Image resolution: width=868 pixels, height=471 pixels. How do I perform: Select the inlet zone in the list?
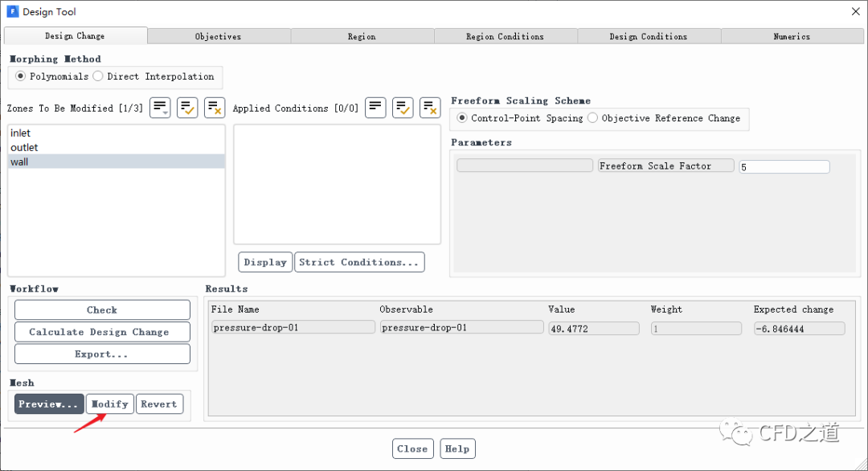pyautogui.click(x=21, y=133)
